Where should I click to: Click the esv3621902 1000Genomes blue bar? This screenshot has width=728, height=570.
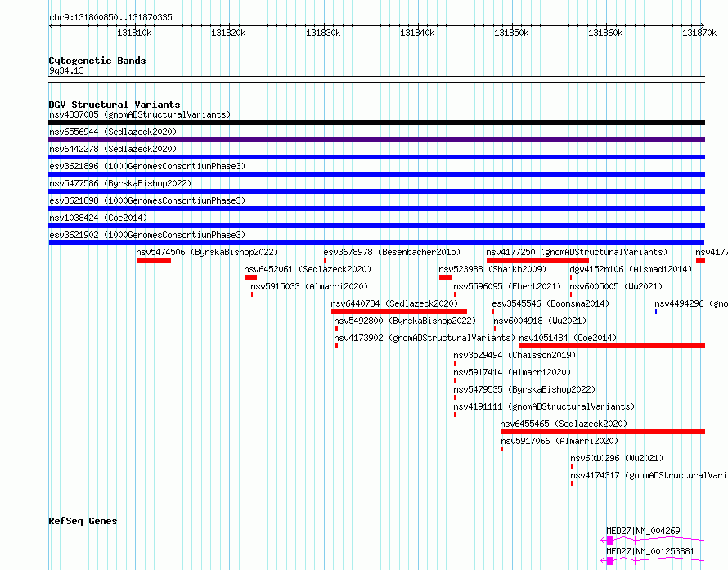[x=376, y=243]
